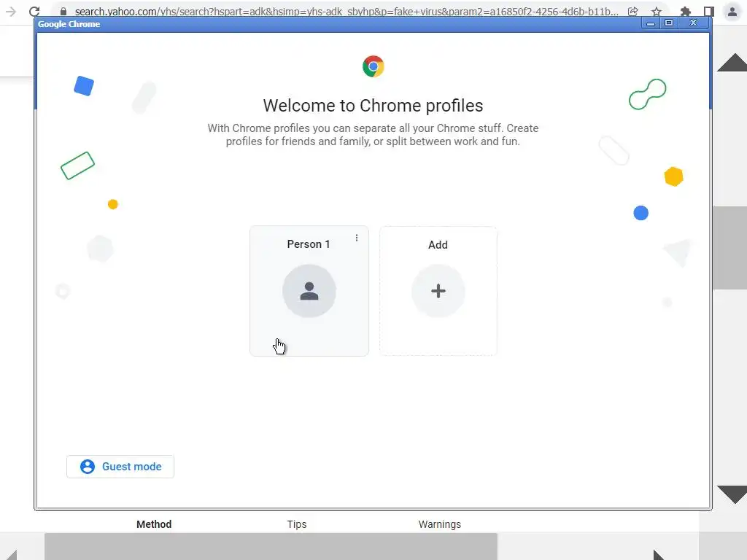The height and width of the screenshot is (560, 747).
Task: Click the large up arrow on the right
Action: pos(732,63)
